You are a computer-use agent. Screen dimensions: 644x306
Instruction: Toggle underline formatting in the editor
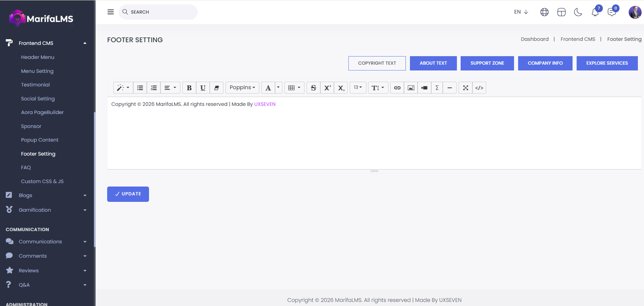click(203, 88)
